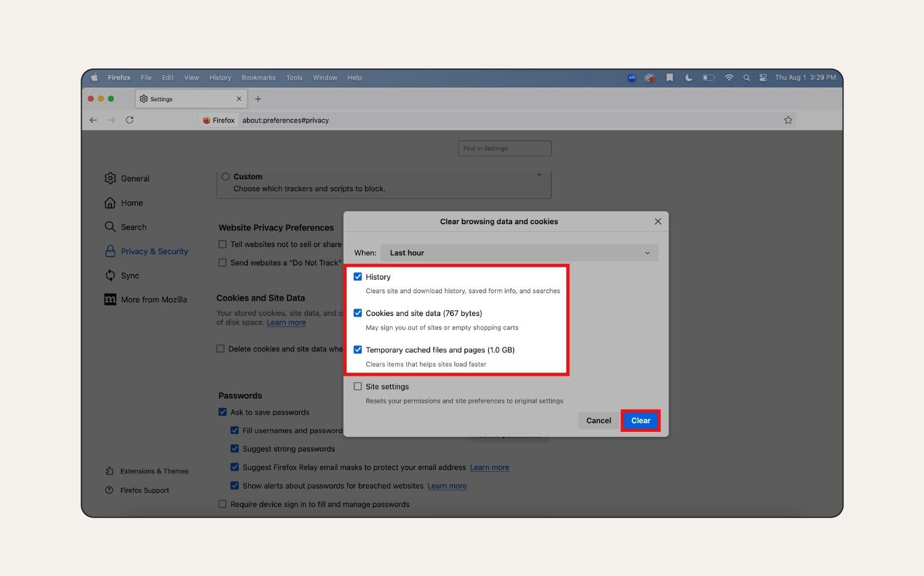Go back with the back arrow
The image size is (924, 576).
point(94,120)
